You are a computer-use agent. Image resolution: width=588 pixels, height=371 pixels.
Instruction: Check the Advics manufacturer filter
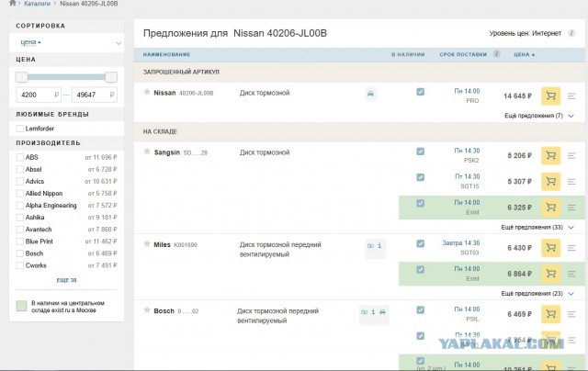pyautogui.click(x=20, y=182)
